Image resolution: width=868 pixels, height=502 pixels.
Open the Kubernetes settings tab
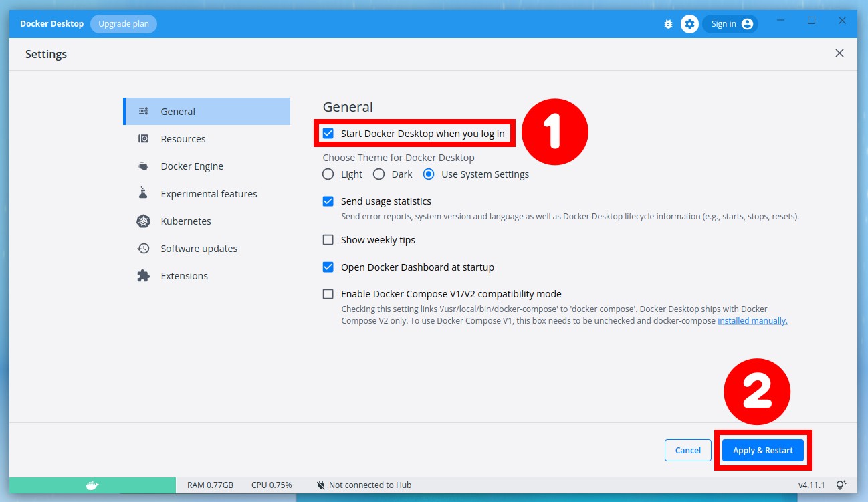(207, 221)
